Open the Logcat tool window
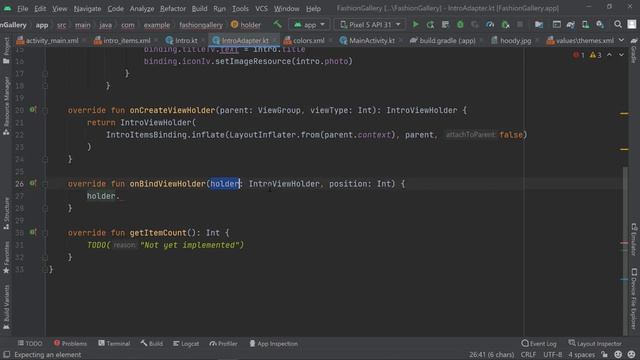640x360 pixels. point(186,344)
